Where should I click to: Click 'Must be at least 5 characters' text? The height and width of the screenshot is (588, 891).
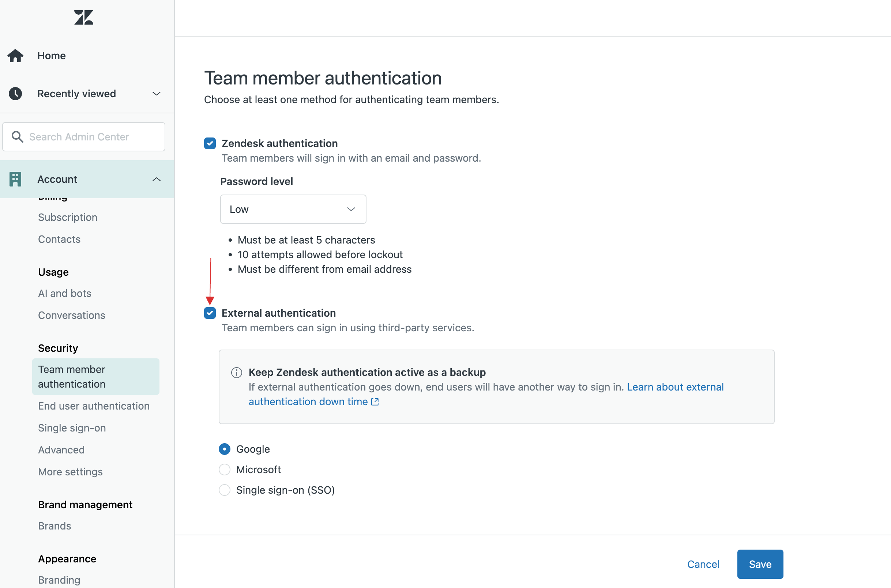pos(307,240)
